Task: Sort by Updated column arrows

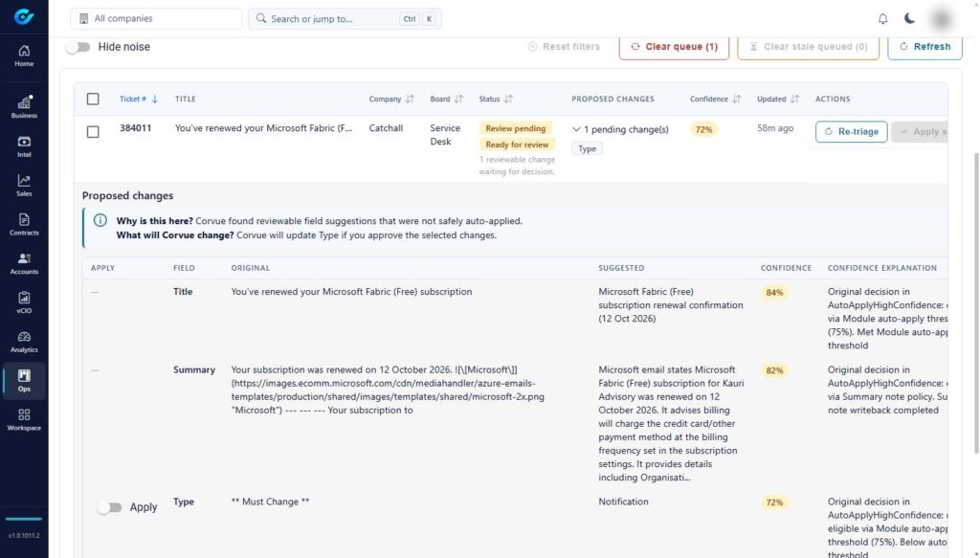Action: (x=794, y=99)
